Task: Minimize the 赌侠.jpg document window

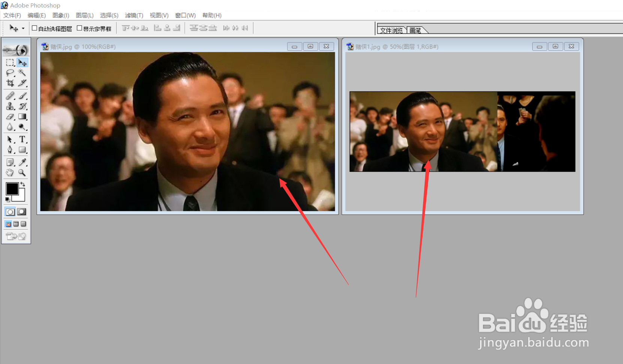Action: tap(295, 46)
